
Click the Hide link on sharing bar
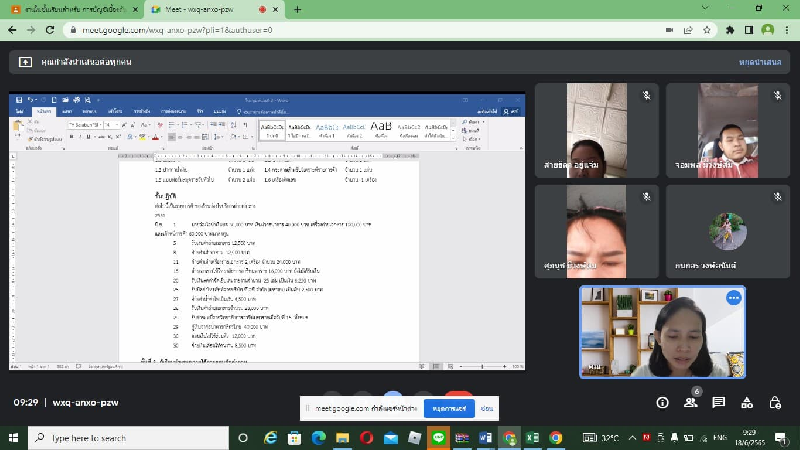tap(487, 409)
